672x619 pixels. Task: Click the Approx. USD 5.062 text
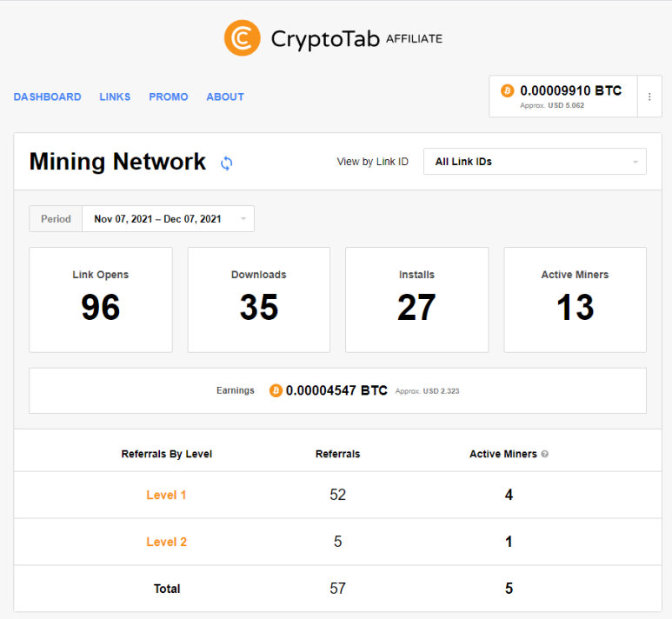[552, 105]
